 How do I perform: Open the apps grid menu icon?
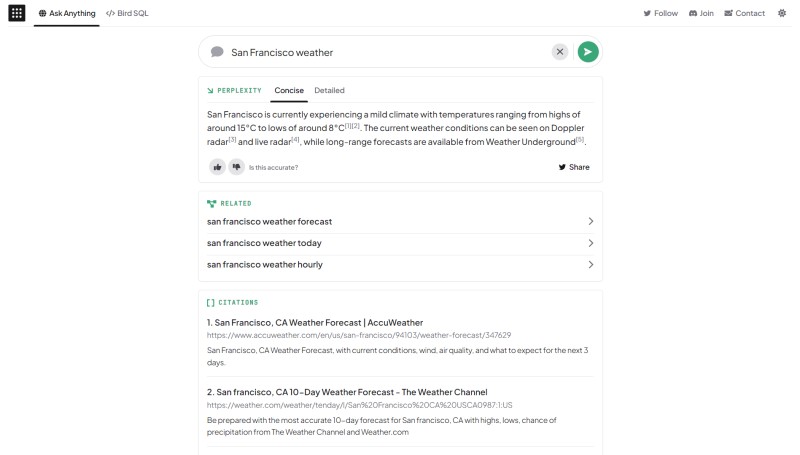tap(17, 13)
